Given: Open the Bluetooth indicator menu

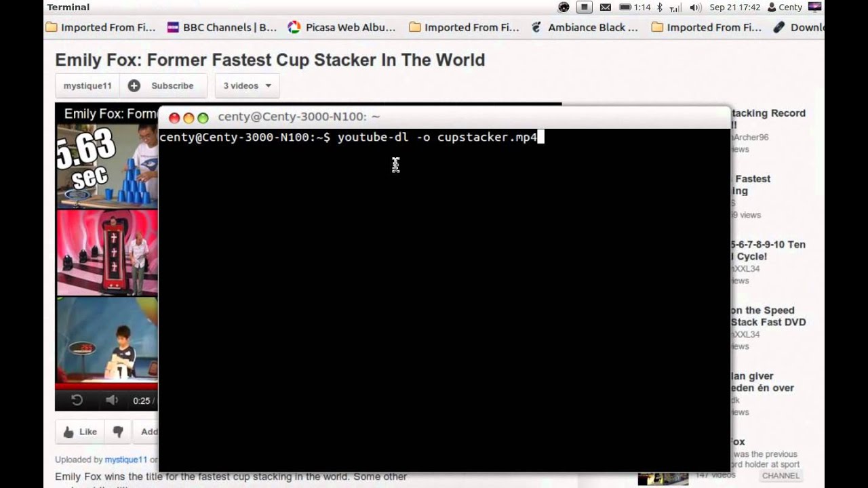Looking at the screenshot, I should (660, 7).
